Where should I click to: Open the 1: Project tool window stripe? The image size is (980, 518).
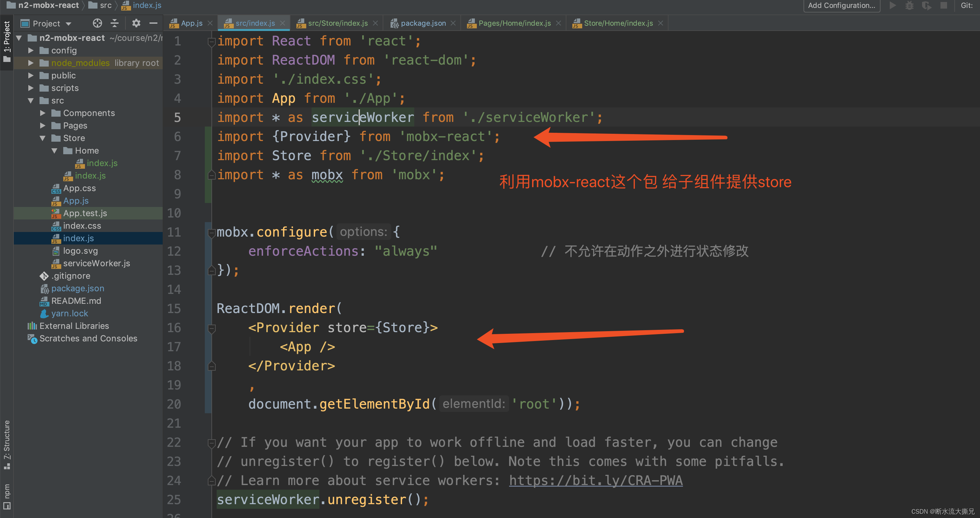[7, 42]
